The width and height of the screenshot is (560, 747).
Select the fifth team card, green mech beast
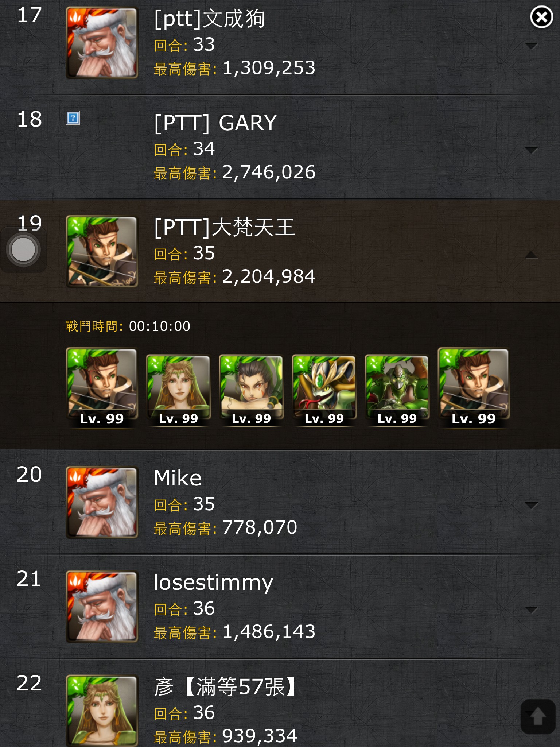(397, 391)
